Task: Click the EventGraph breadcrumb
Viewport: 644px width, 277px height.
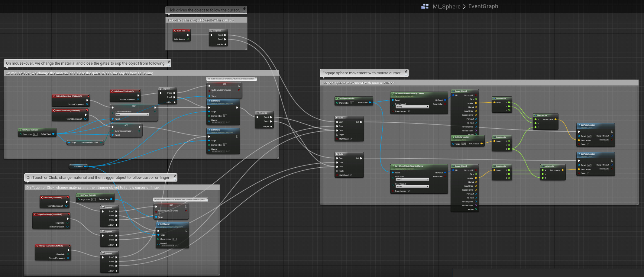Action: click(x=483, y=6)
